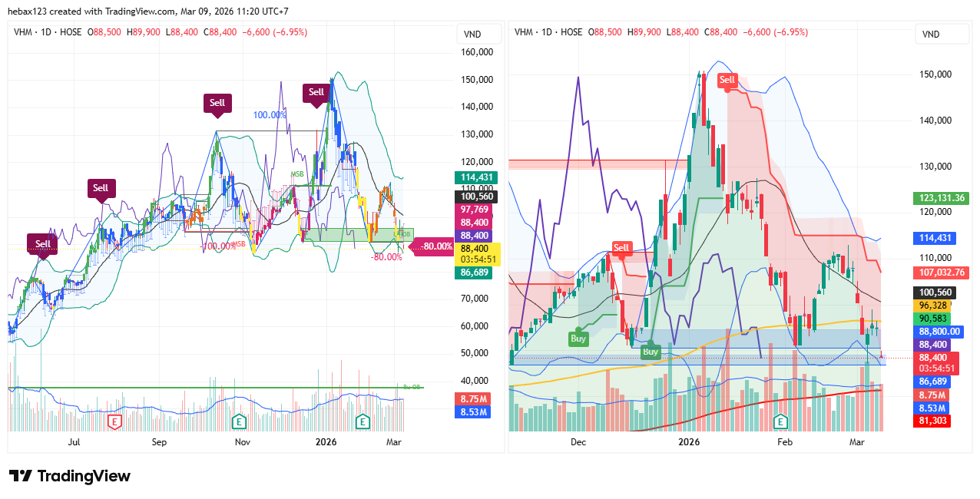The image size is (980, 499).
Task: Click the VHM · 1D · HOSE title, left chart
Action: pyautogui.click(x=49, y=32)
